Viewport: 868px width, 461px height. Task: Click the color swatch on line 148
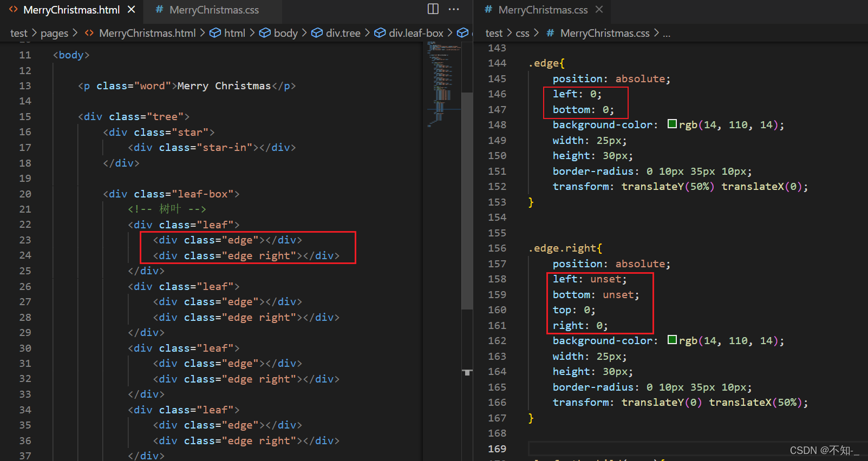672,124
